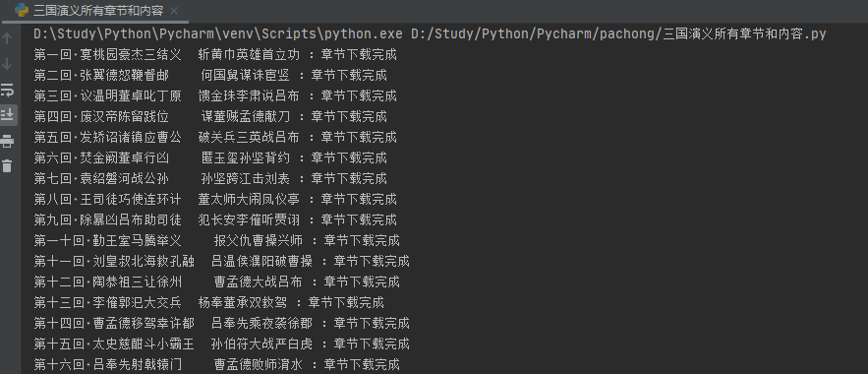Click the 第六回·焚金阙董卓行凶 output line

click(210, 157)
